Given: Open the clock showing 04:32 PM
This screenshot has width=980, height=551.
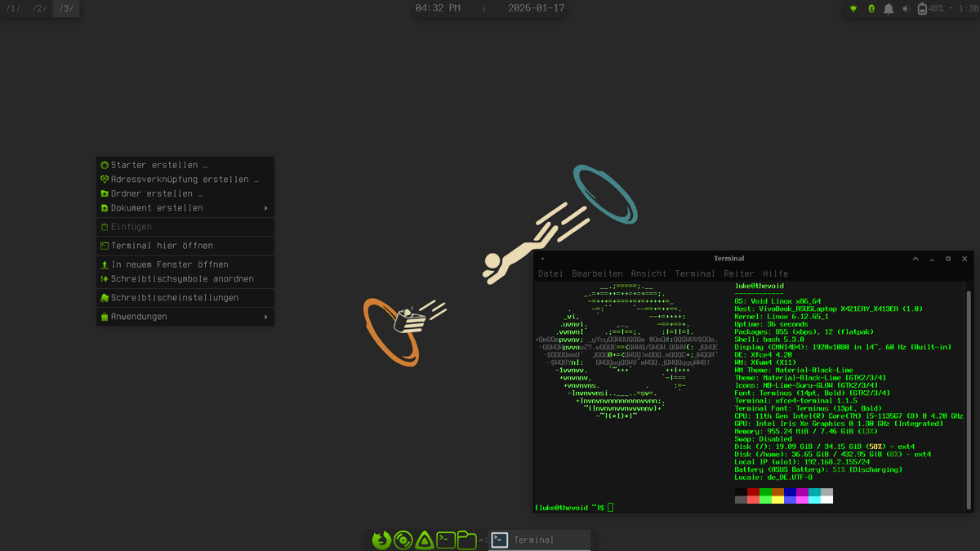Looking at the screenshot, I should (438, 8).
